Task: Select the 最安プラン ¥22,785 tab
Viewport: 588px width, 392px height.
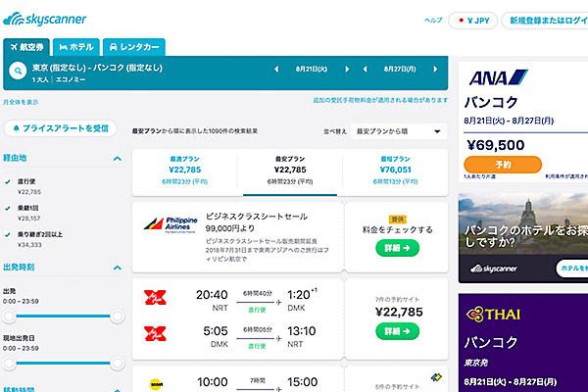Action: point(290,171)
